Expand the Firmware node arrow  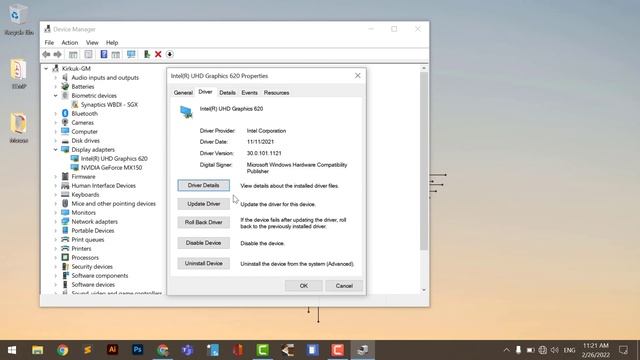(x=56, y=177)
